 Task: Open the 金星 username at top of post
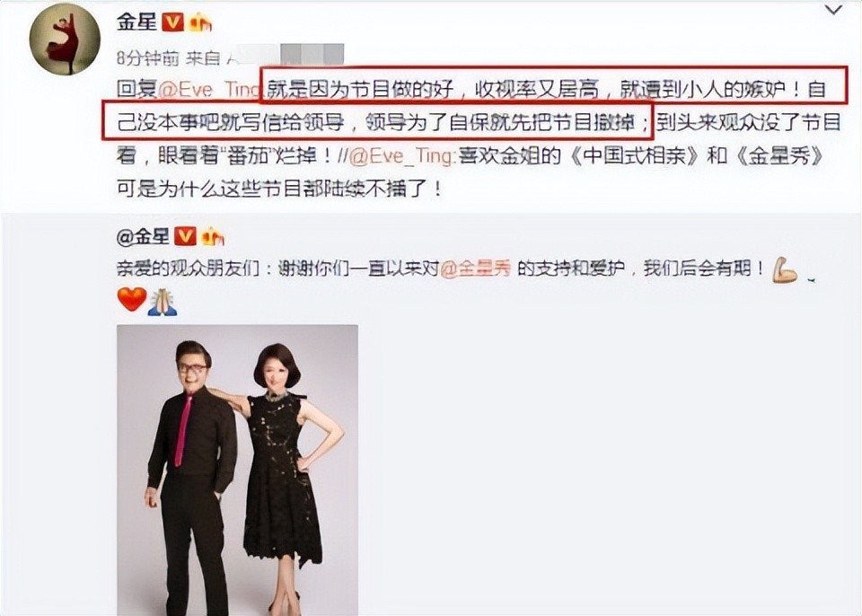tap(136, 22)
